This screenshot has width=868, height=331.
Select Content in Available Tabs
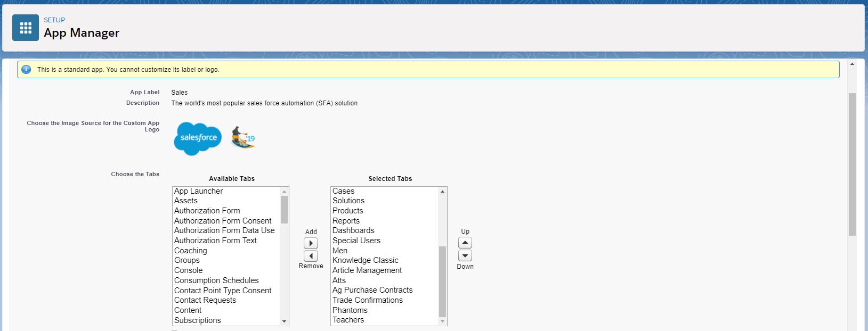[226, 310]
